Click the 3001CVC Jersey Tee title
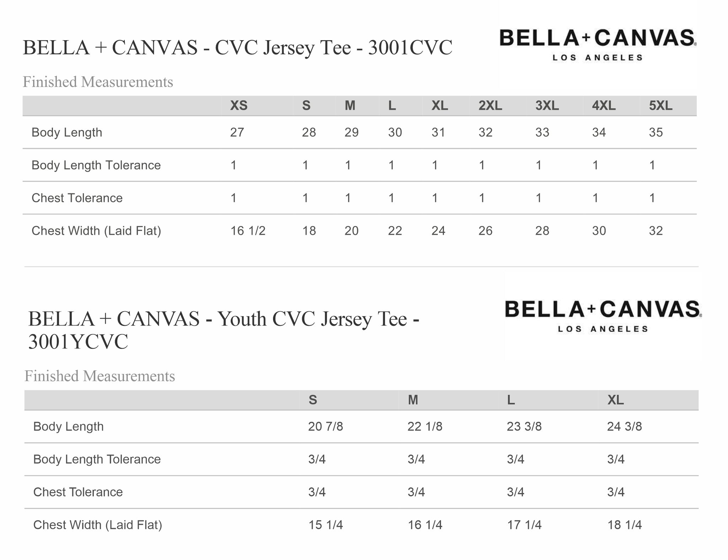Viewport: 728px width, 560px height. [x=237, y=47]
